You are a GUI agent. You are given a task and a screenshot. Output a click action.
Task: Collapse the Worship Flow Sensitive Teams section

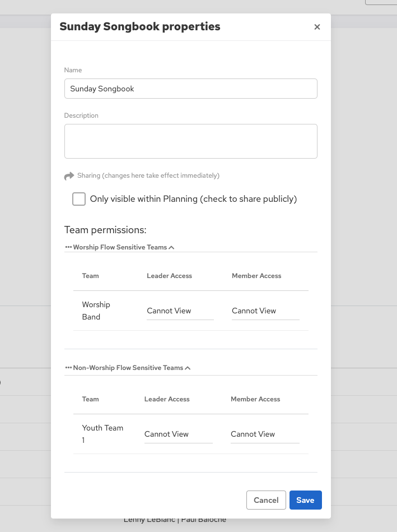pyautogui.click(x=171, y=247)
